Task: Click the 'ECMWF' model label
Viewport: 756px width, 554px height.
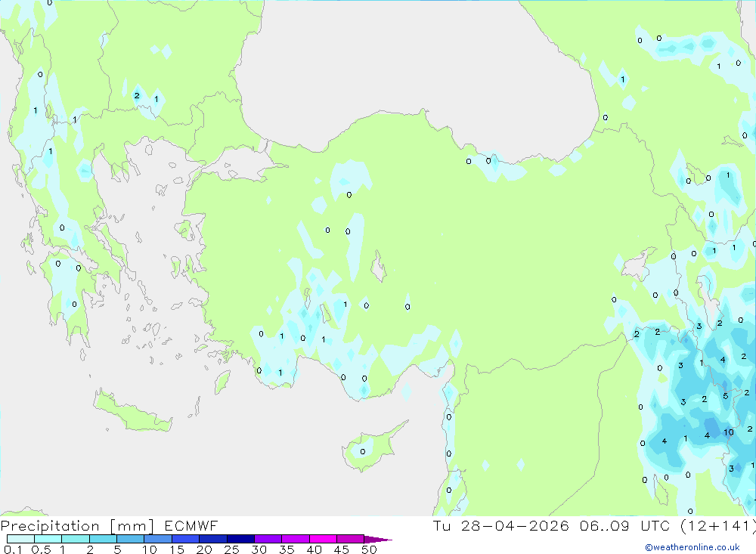Action: pos(191,525)
